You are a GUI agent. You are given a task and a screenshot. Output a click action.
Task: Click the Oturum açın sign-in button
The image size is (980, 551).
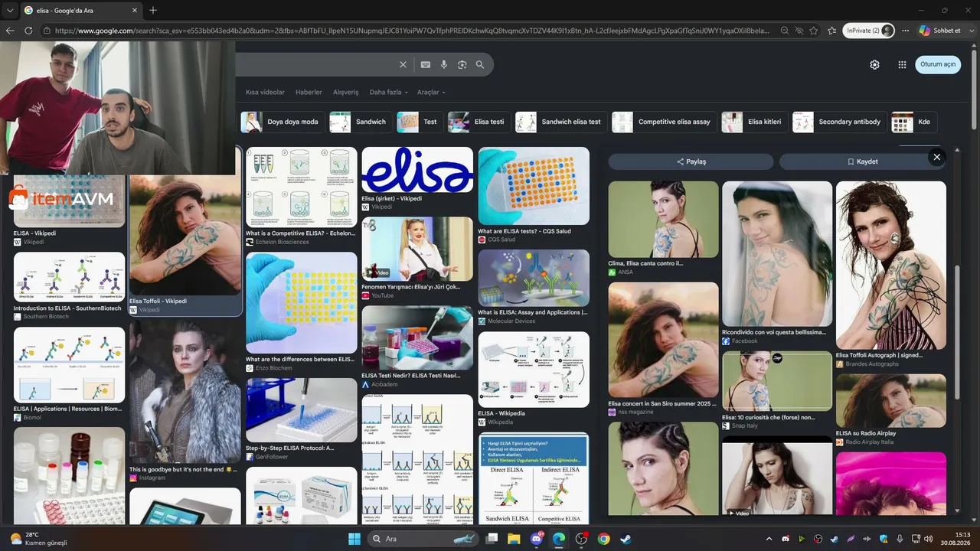pyautogui.click(x=938, y=65)
